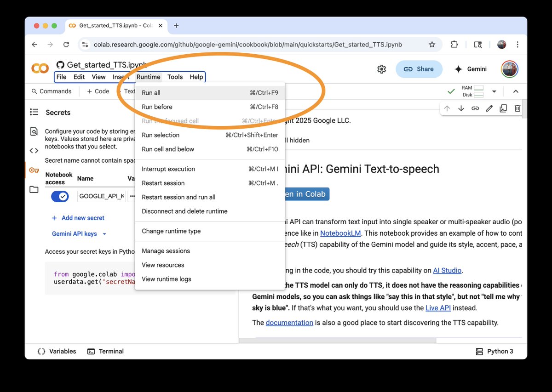
Task: Open the NotebookLM link
Action: [340, 233]
